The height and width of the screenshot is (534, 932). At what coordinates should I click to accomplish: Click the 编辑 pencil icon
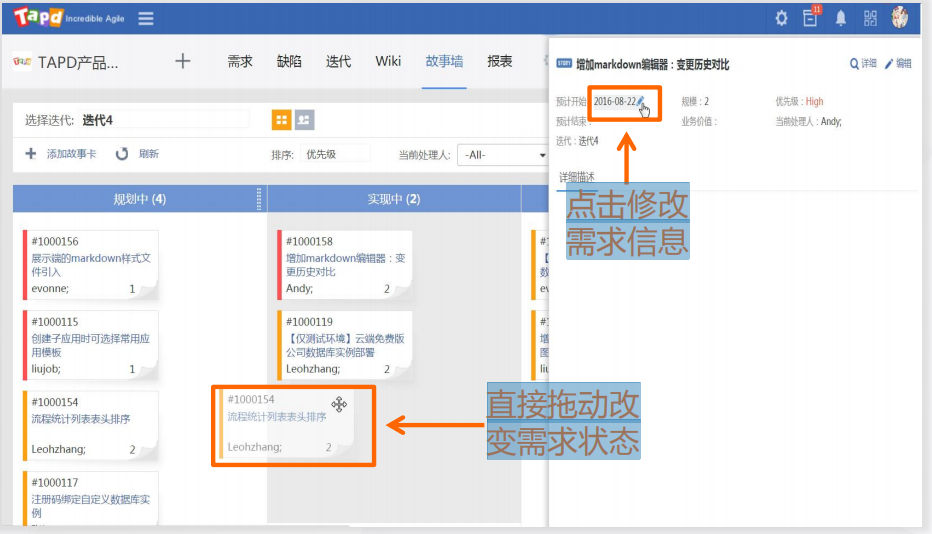coord(889,64)
